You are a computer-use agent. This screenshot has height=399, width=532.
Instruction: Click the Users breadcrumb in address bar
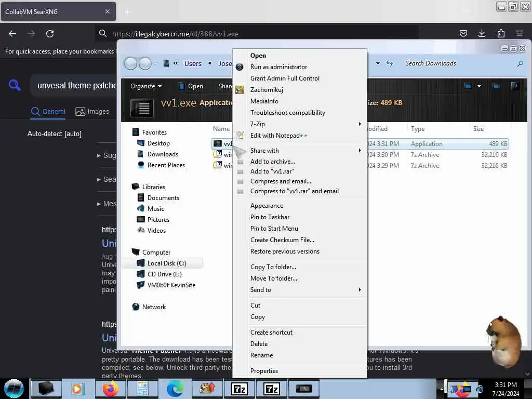[x=193, y=63]
